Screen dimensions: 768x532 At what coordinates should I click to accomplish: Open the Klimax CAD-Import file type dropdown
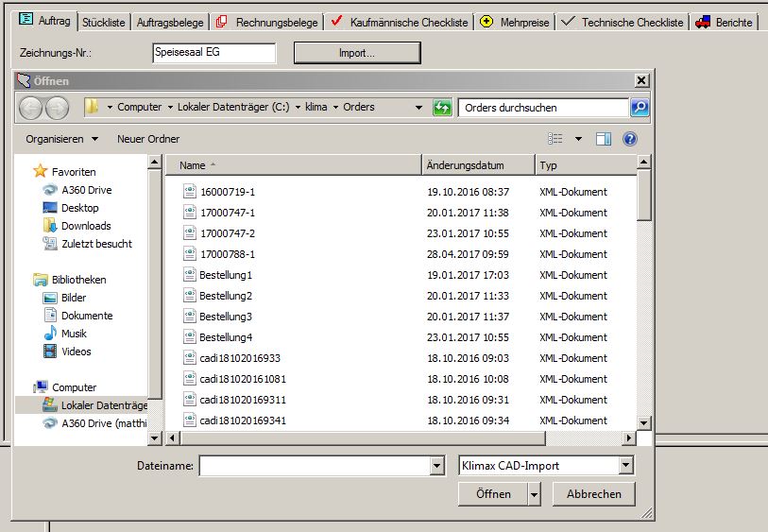click(625, 466)
